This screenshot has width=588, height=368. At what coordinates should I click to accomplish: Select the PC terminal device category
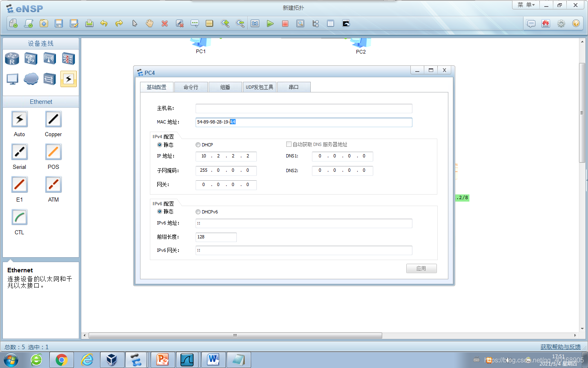pos(12,79)
